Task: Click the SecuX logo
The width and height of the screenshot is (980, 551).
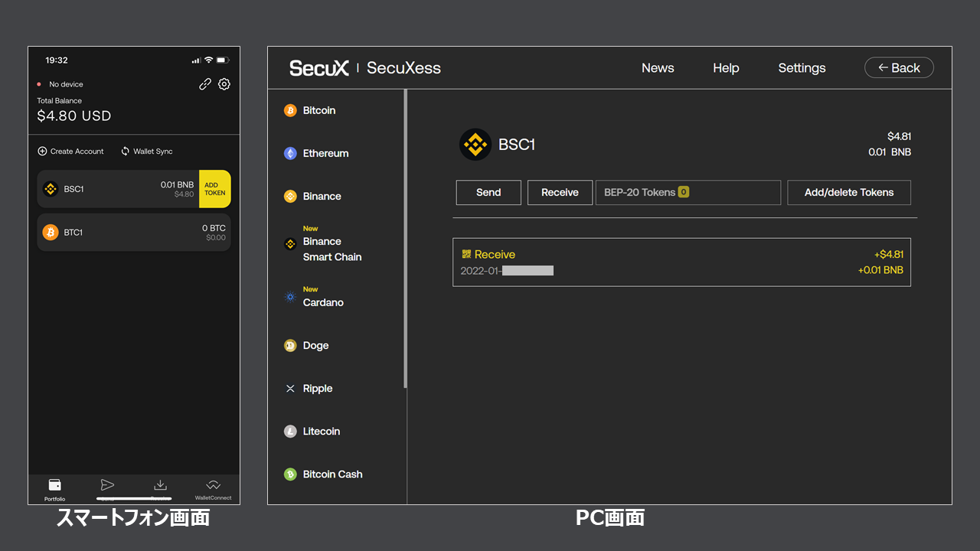Action: point(319,68)
